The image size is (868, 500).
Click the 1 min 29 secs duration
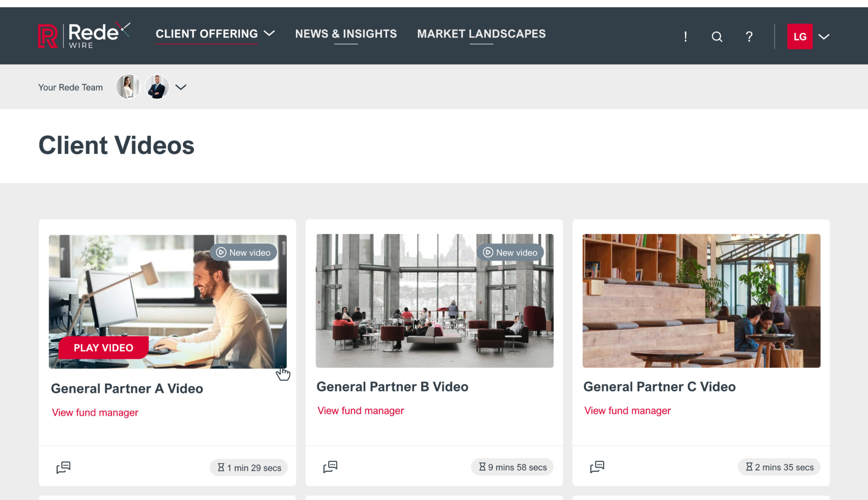[249, 467]
